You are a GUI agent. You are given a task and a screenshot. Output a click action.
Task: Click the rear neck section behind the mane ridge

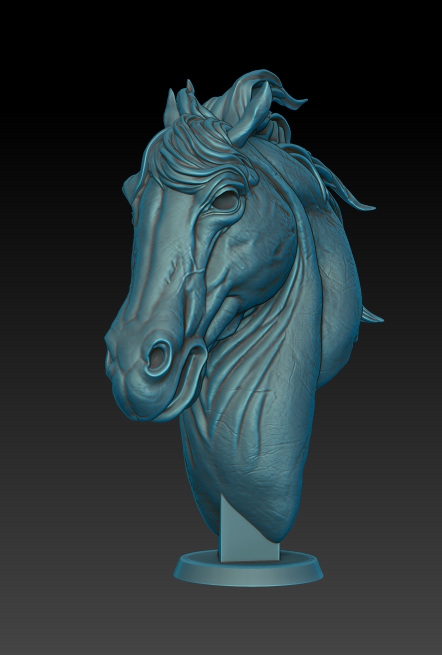[339, 292]
